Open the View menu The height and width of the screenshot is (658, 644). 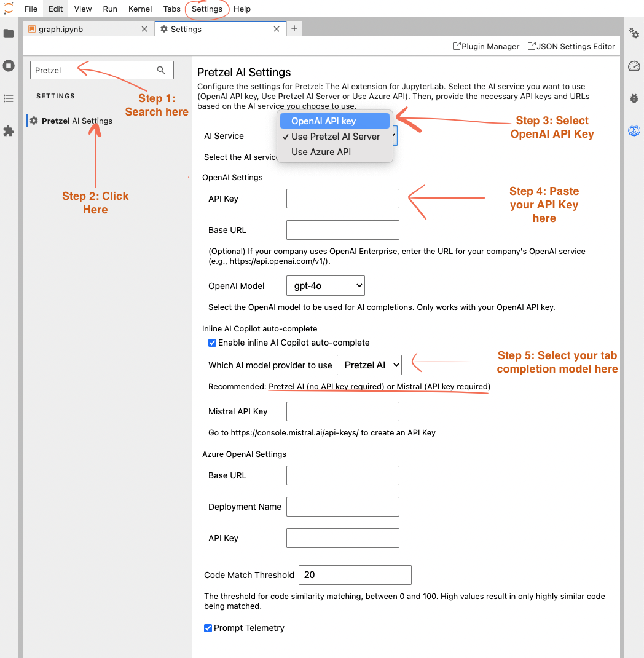pos(82,9)
